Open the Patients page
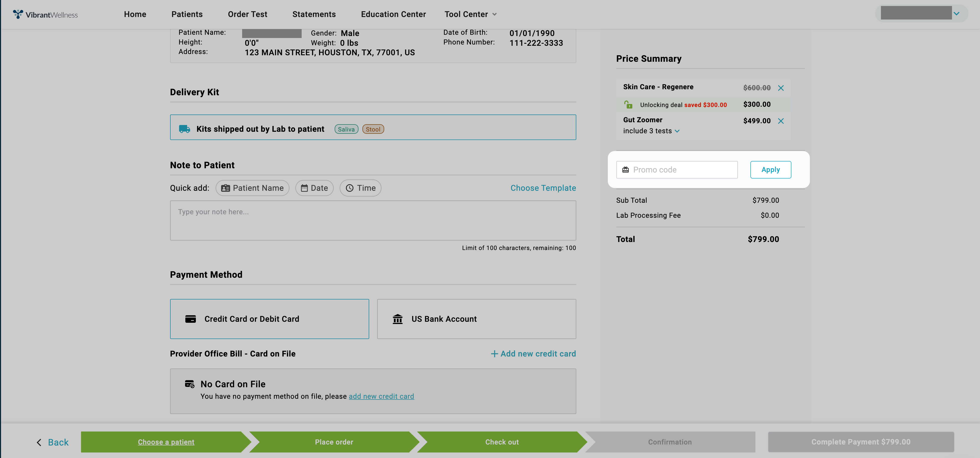The width and height of the screenshot is (980, 458). click(187, 14)
